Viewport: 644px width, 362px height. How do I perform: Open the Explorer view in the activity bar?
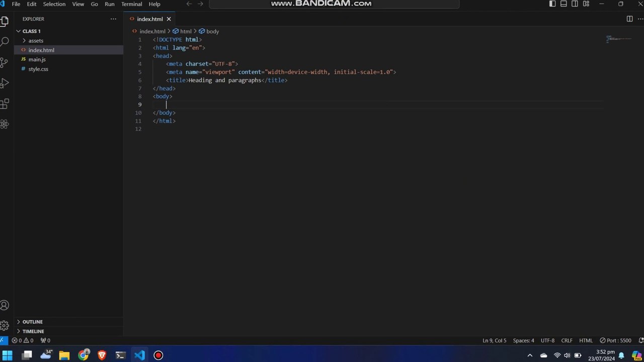5,22
